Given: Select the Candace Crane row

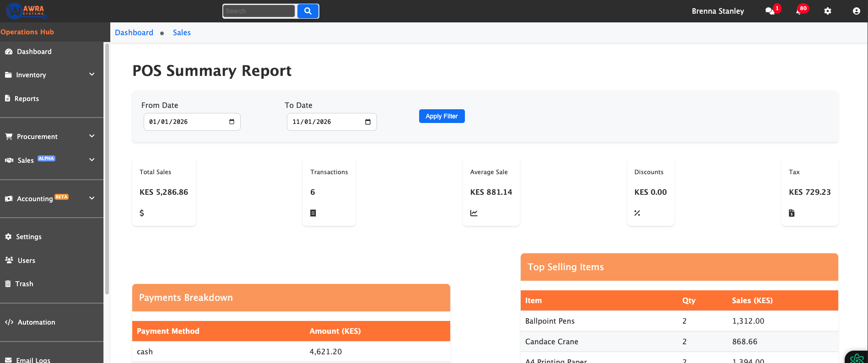Looking at the screenshot, I should tap(679, 342).
